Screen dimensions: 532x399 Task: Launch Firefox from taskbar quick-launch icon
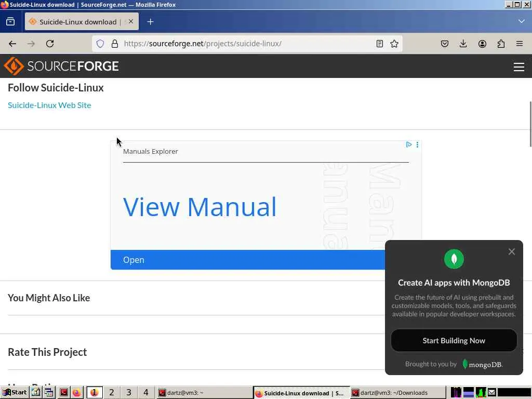click(77, 393)
